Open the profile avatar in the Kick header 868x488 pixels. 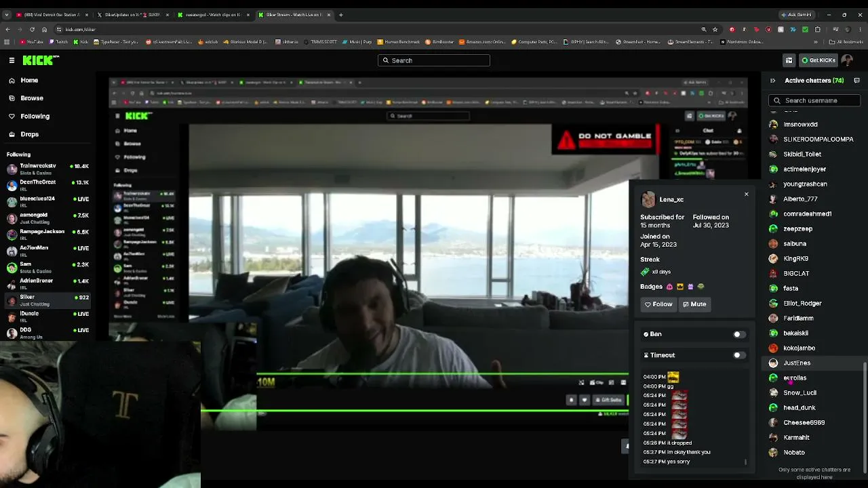point(847,60)
